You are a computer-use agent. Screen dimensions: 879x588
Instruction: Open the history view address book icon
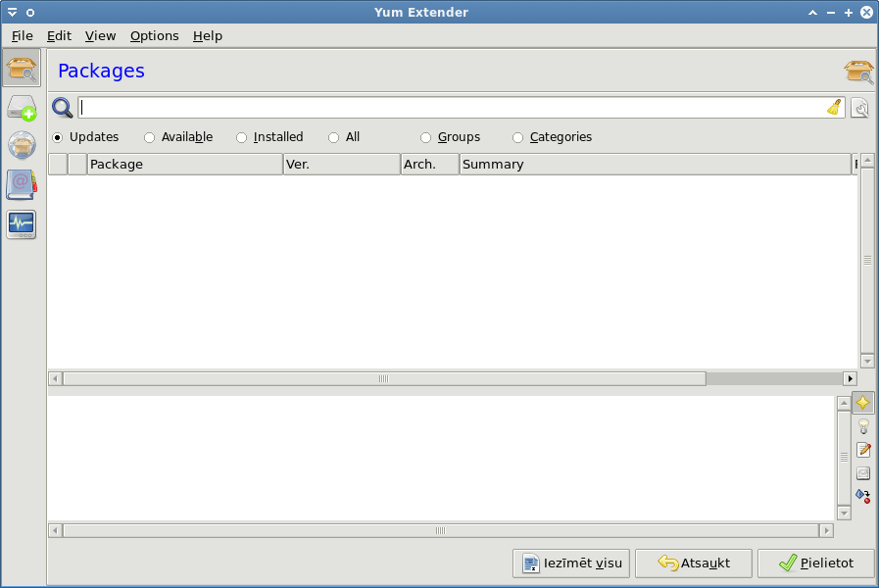22,184
